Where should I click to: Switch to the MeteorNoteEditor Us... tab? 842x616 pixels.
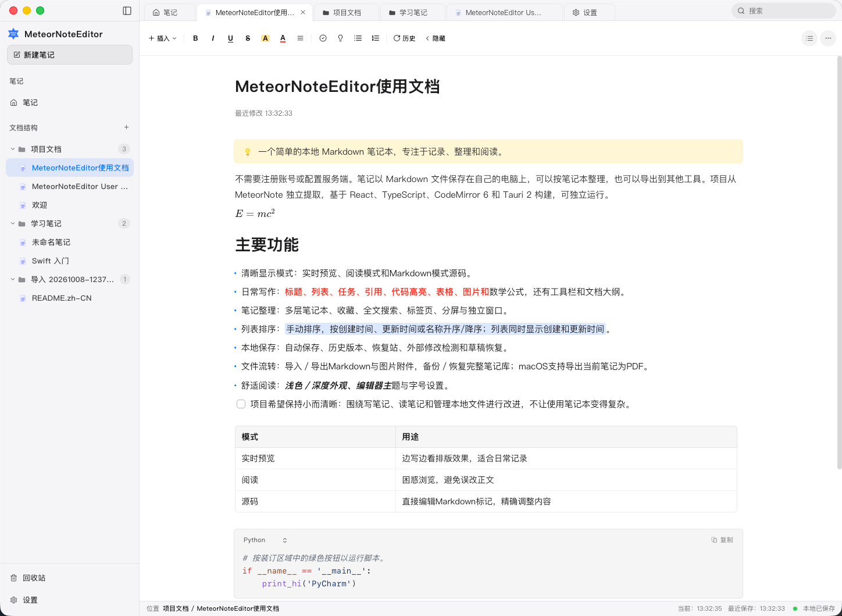click(505, 12)
